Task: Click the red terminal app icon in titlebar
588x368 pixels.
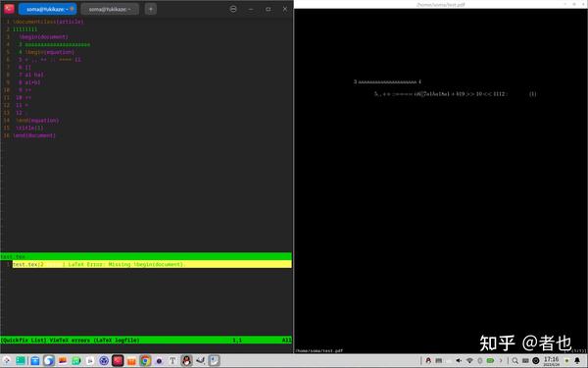Action: click(9, 9)
